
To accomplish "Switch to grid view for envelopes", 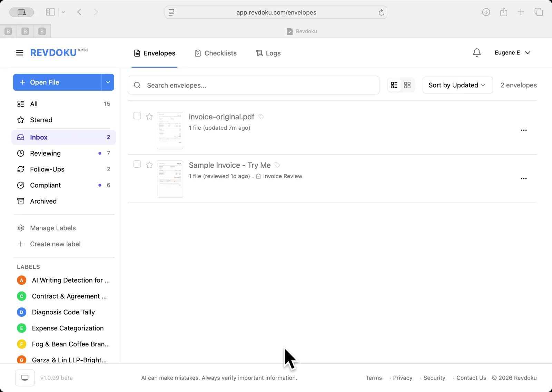I will click(x=407, y=85).
